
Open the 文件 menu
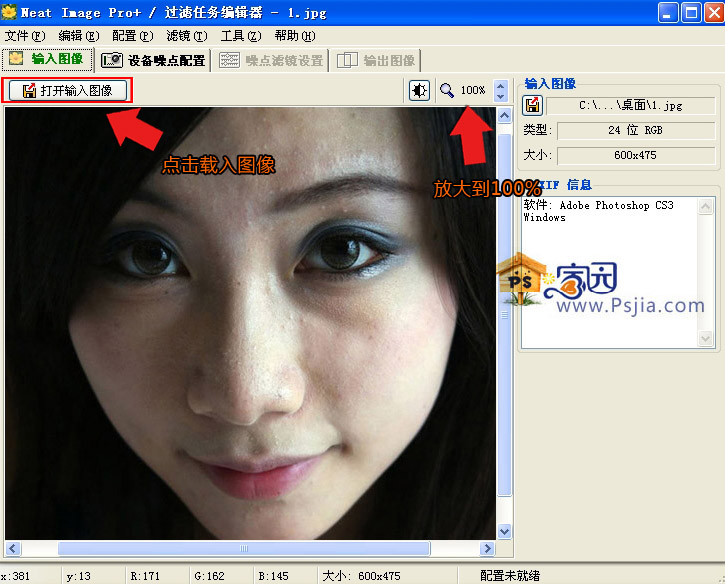pos(24,36)
